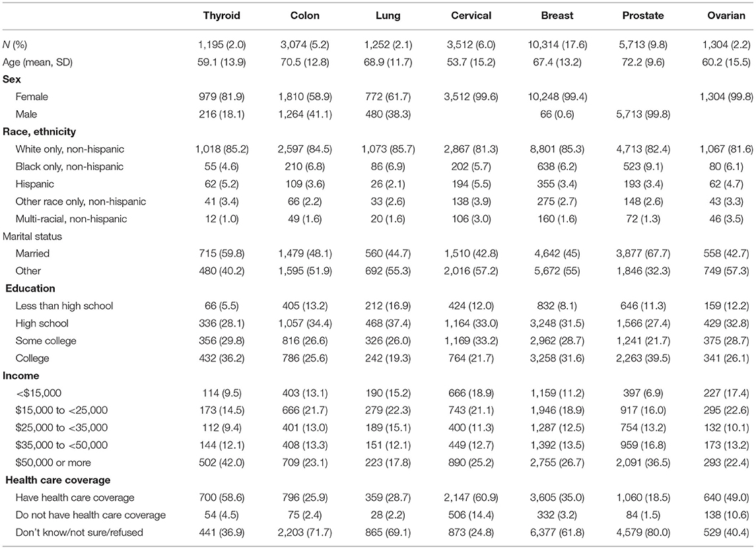Click Breast N value 10,314 (17.6)

tap(557, 45)
